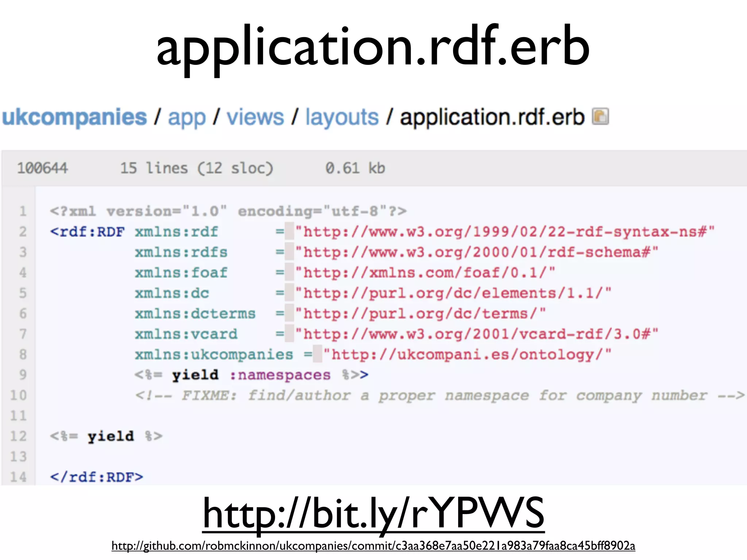Click the 15 lines (12 sloc) file info

click(x=197, y=168)
